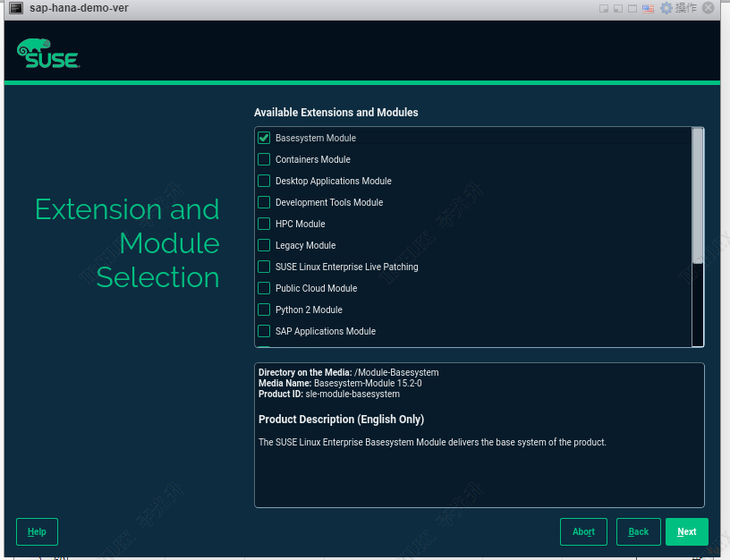Enable the Containers Module checkbox
Screen dimensions: 730x560
264,159
